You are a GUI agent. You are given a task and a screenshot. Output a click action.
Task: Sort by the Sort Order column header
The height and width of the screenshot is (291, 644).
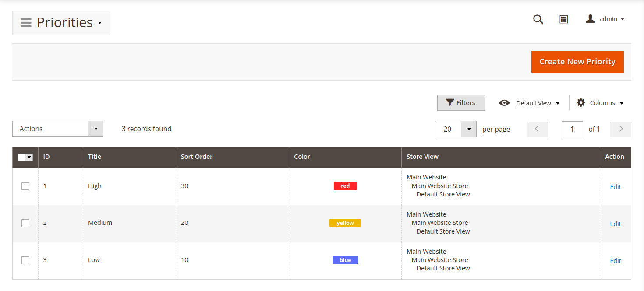pyautogui.click(x=197, y=157)
